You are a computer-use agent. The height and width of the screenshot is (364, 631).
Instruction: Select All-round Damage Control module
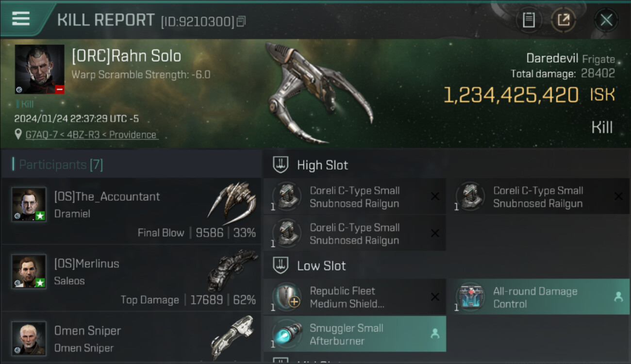(x=538, y=297)
